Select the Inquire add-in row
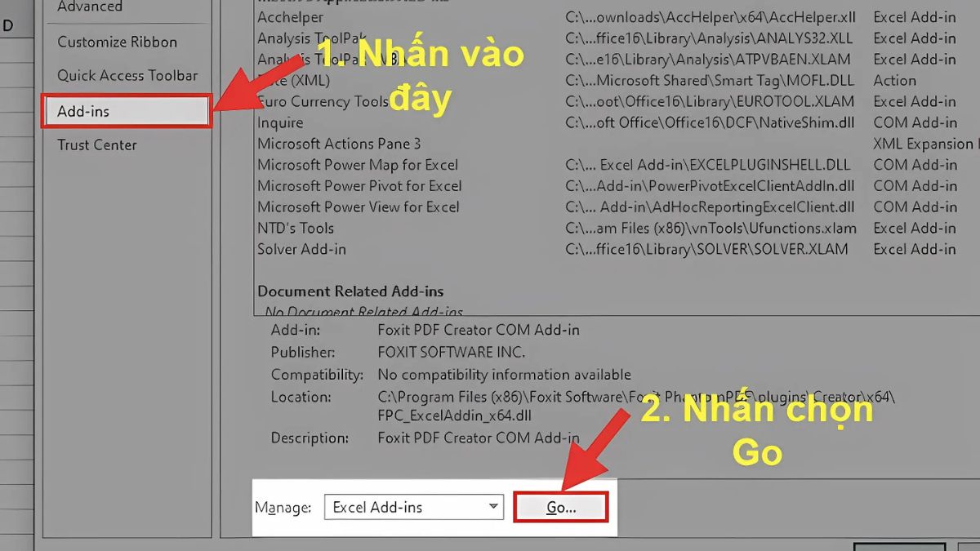 pyautogui.click(x=280, y=123)
